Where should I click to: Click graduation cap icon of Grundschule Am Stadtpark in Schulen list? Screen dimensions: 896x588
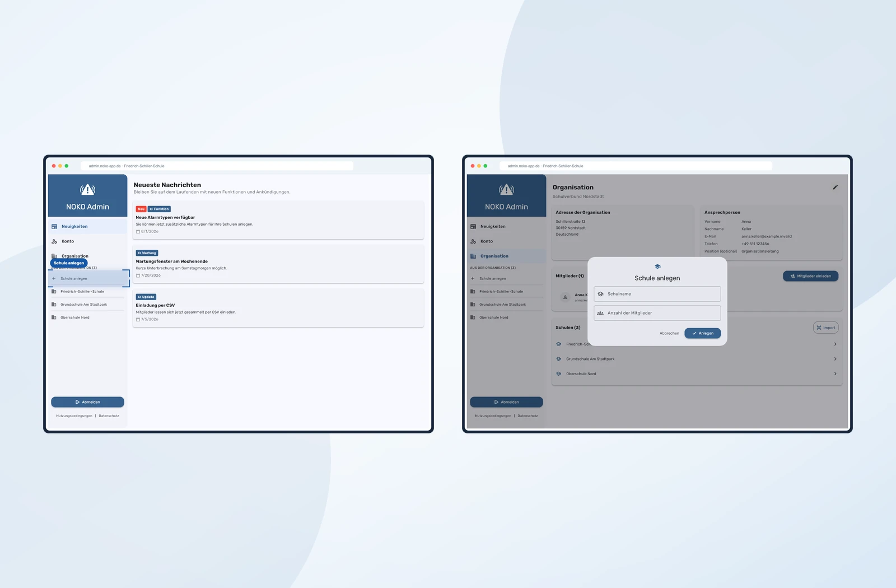[x=558, y=359]
